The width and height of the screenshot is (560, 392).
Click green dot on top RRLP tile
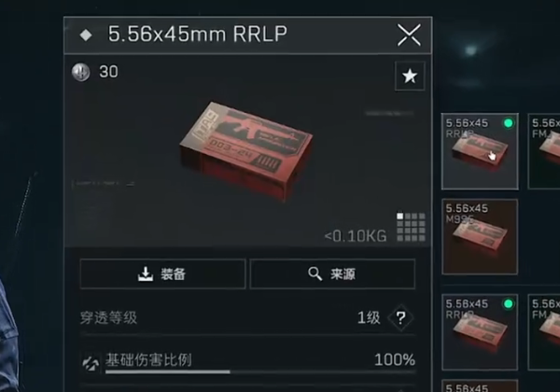509,123
